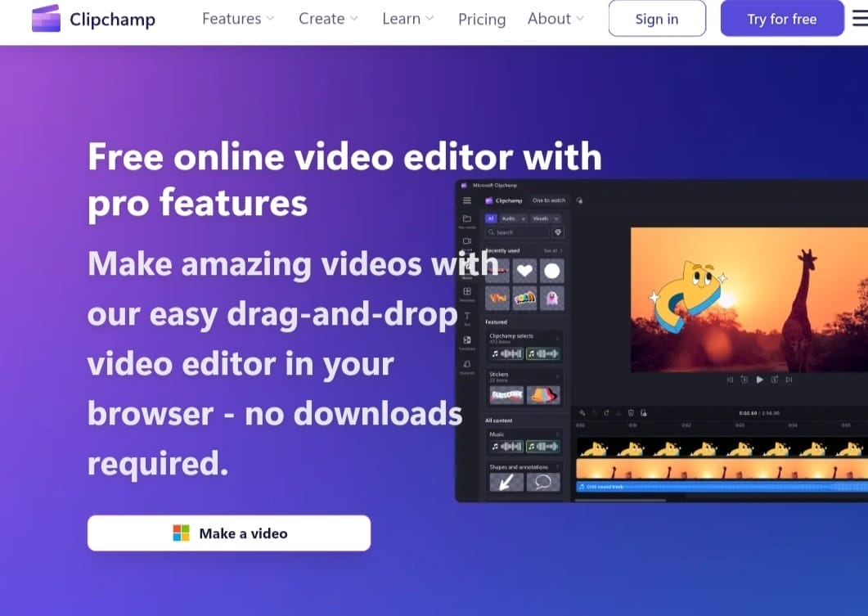This screenshot has height=616, width=868.
Task: Click the skip to end playback icon
Action: 789,380
